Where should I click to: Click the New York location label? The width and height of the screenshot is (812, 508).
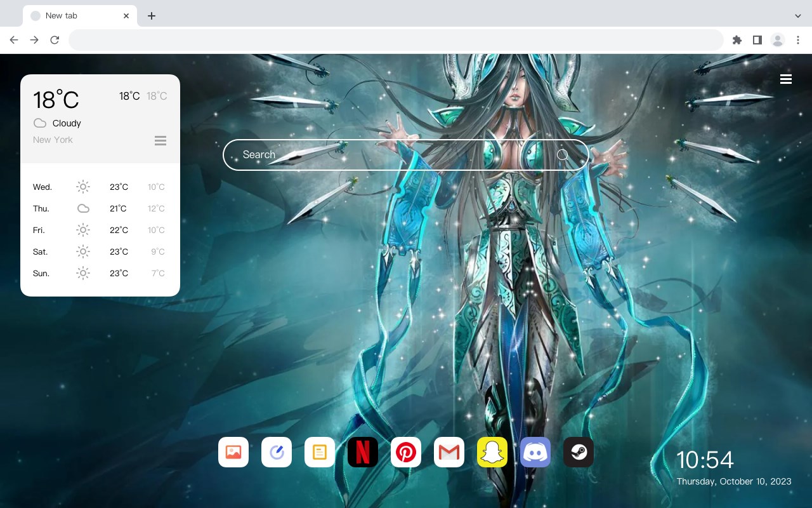point(53,140)
